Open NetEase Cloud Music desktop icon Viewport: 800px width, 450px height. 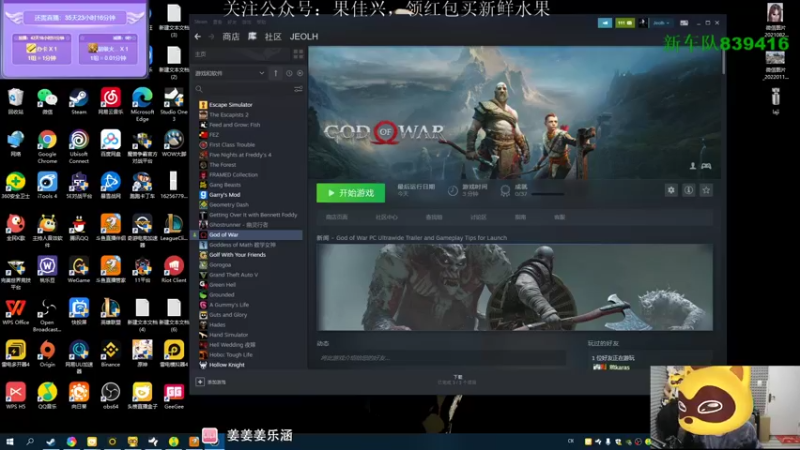tap(110, 101)
